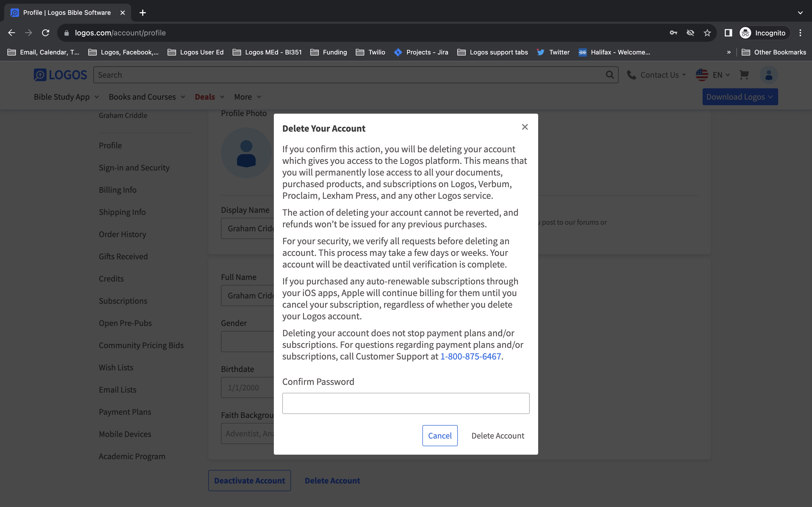Open the Bible Study App menu

[x=66, y=97]
